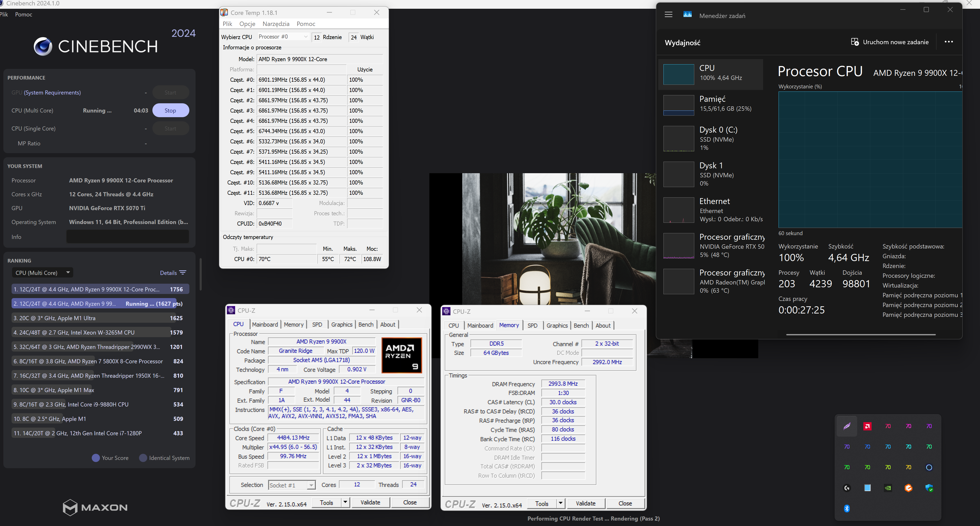Viewport: 980px width, 526px height.
Task: Switch to SPD tab in CPU-Z Memory window
Action: (532, 325)
